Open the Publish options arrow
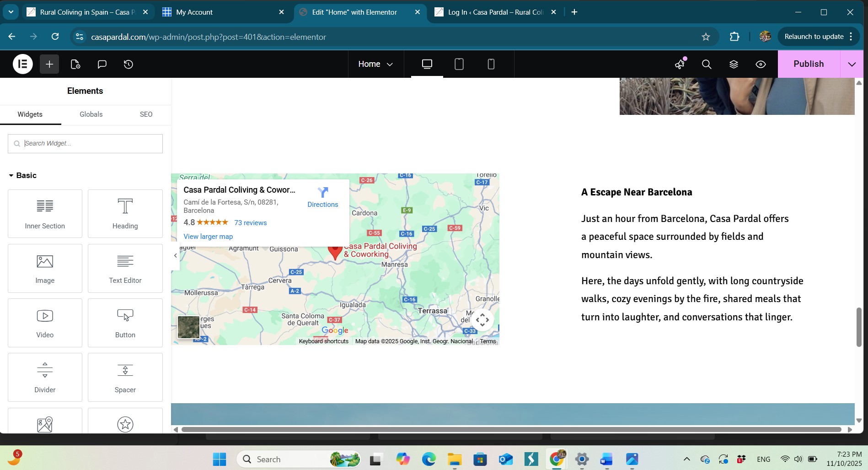 tap(852, 64)
